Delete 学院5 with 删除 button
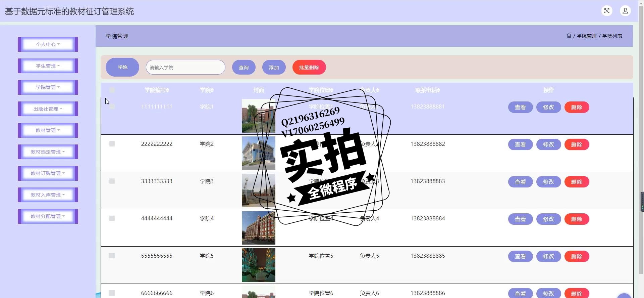Screen dimensions: 644x298 [577, 256]
